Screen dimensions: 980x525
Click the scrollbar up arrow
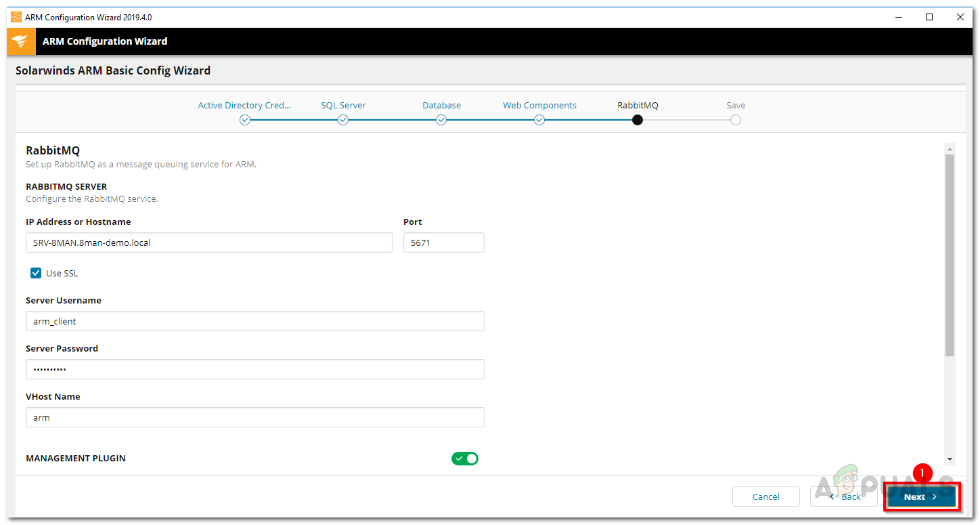[950, 148]
